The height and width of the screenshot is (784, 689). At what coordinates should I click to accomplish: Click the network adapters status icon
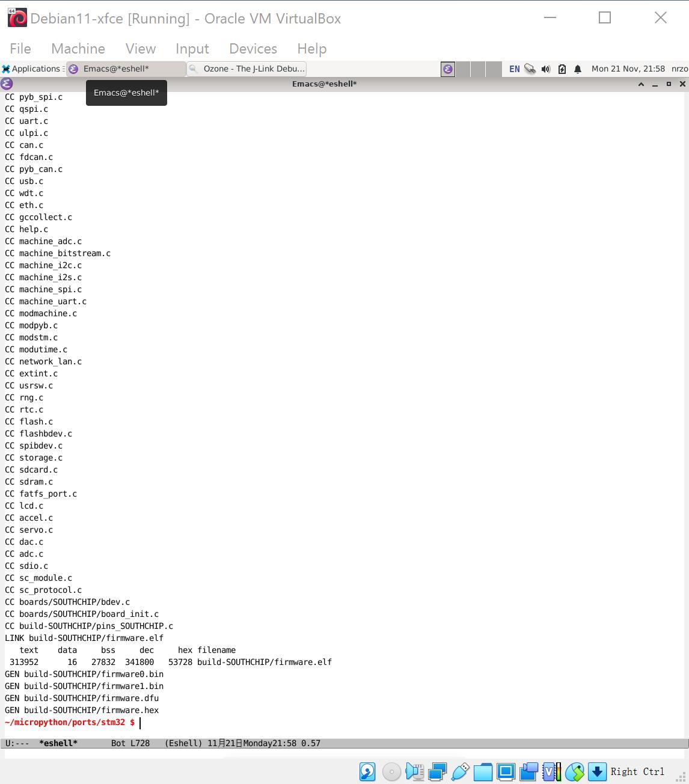(x=437, y=771)
